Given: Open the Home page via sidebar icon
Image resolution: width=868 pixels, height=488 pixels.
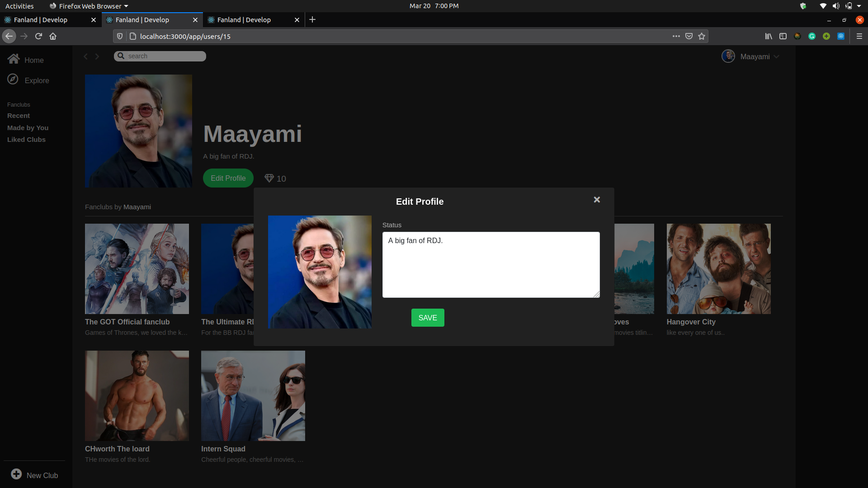Looking at the screenshot, I should coord(14,58).
